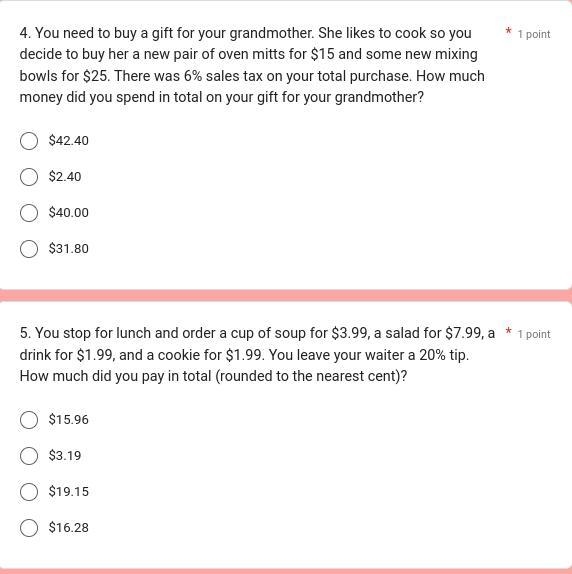
Task: Click the grandmother gift question text
Action: [253, 65]
